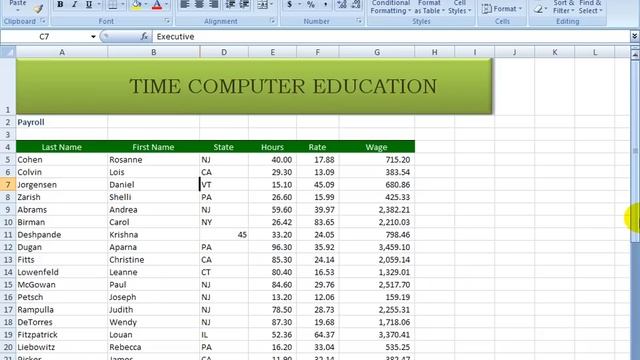
Task: Open font color dropdown arrow
Action: (167, 4)
